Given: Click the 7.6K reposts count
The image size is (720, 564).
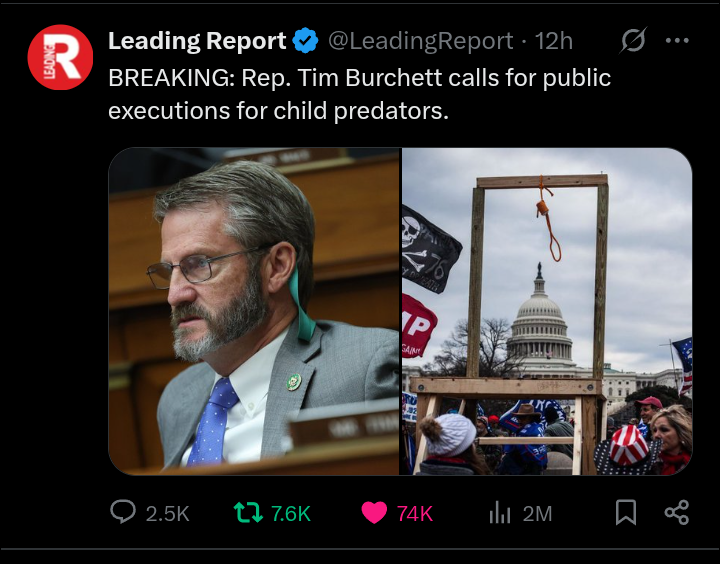Looking at the screenshot, I should 291,514.
